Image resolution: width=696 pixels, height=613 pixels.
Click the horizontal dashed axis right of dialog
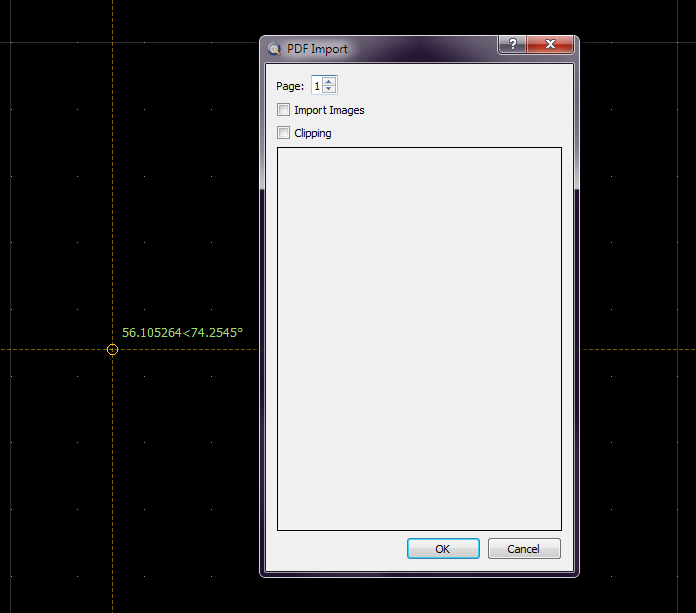[x=640, y=350]
